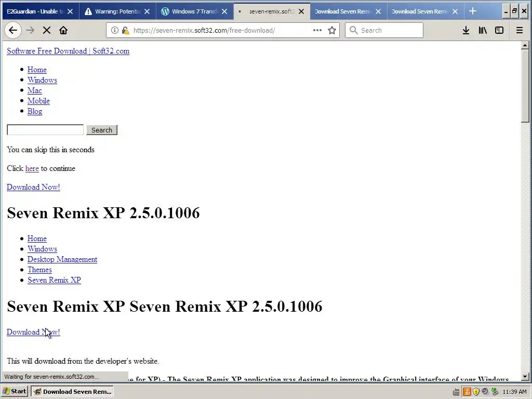Screen dimensions: 532x399
Task: Open the Downloads panel
Action: tap(466, 30)
